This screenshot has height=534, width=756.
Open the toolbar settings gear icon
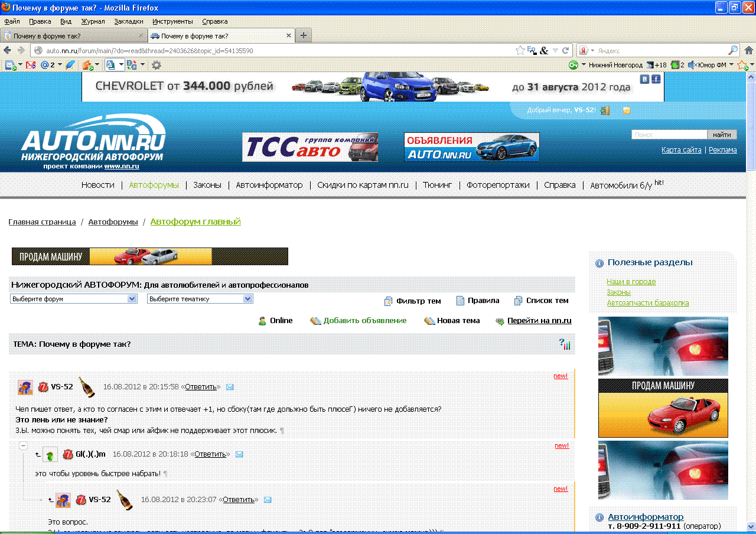(x=156, y=64)
